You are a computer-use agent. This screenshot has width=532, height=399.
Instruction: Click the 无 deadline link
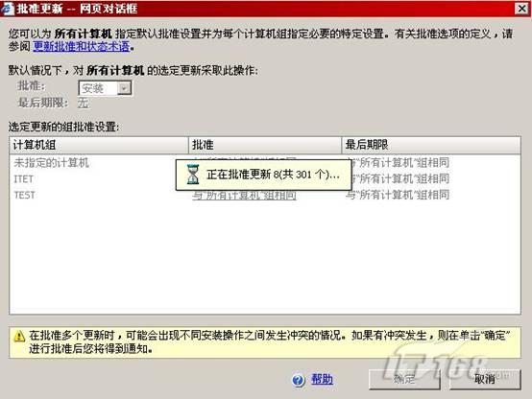coord(84,103)
